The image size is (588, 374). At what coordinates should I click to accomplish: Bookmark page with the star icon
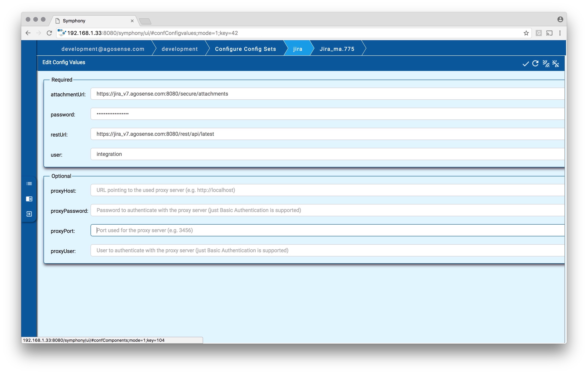[526, 33]
